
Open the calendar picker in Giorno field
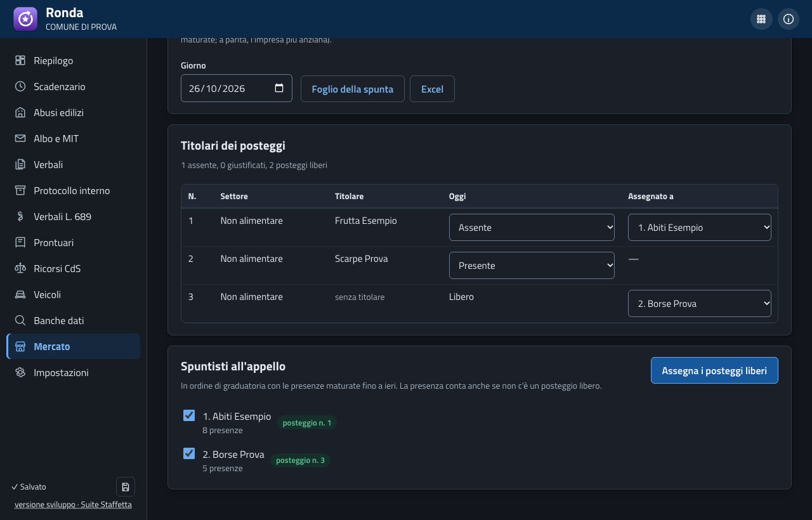(279, 88)
